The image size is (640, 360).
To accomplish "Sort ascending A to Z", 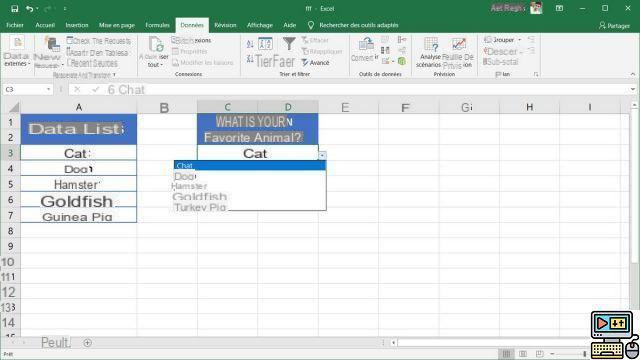I will click(x=250, y=44).
